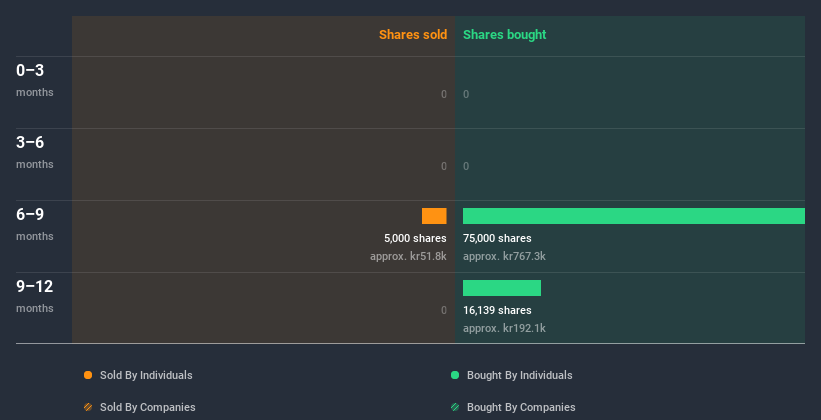Click the 75,000 shares value
This screenshot has width=821, height=420.
(x=497, y=238)
